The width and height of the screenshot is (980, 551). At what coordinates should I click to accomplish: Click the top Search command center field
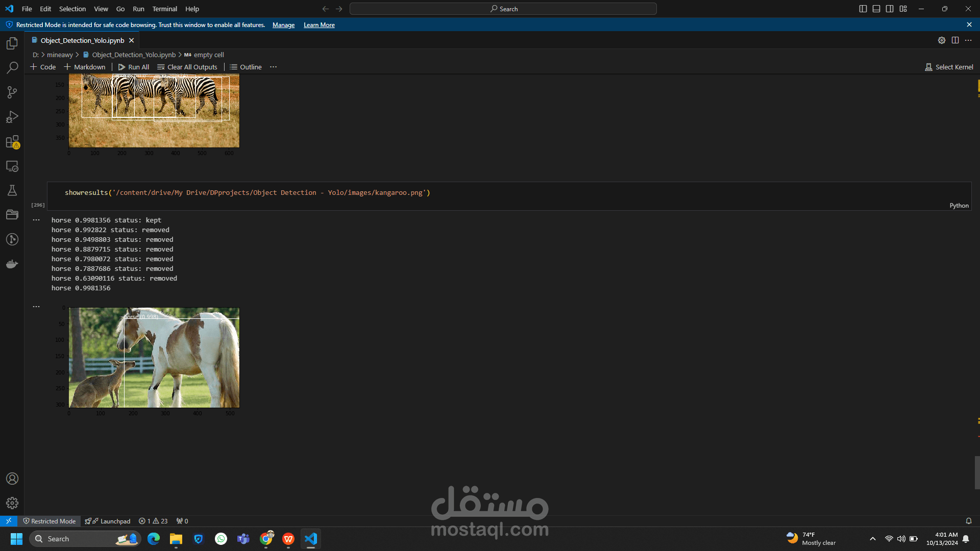click(503, 9)
